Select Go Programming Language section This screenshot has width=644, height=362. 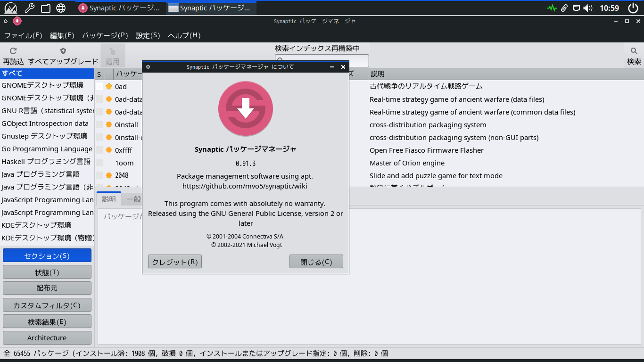click(x=47, y=149)
